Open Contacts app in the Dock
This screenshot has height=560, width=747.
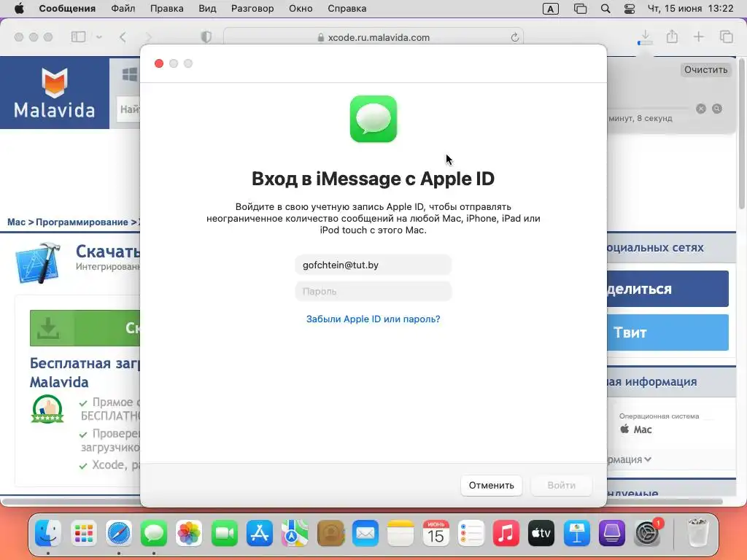(330, 533)
